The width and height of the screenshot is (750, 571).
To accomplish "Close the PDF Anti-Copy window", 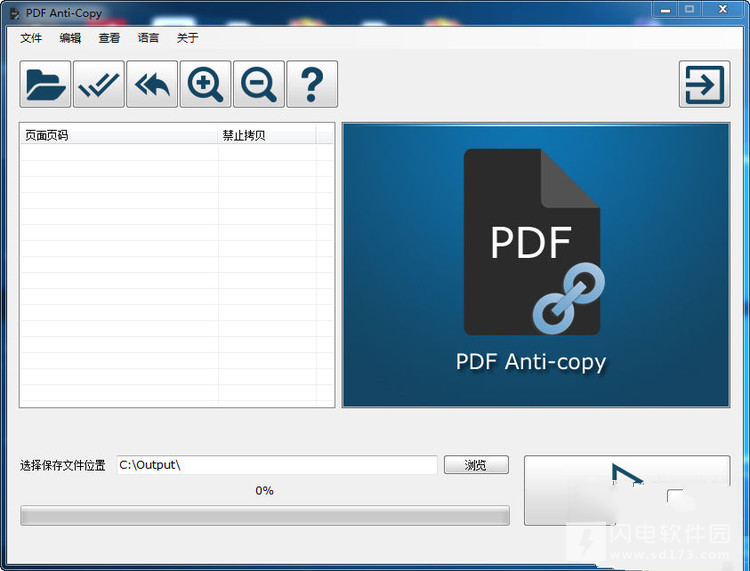I will pos(722,10).
